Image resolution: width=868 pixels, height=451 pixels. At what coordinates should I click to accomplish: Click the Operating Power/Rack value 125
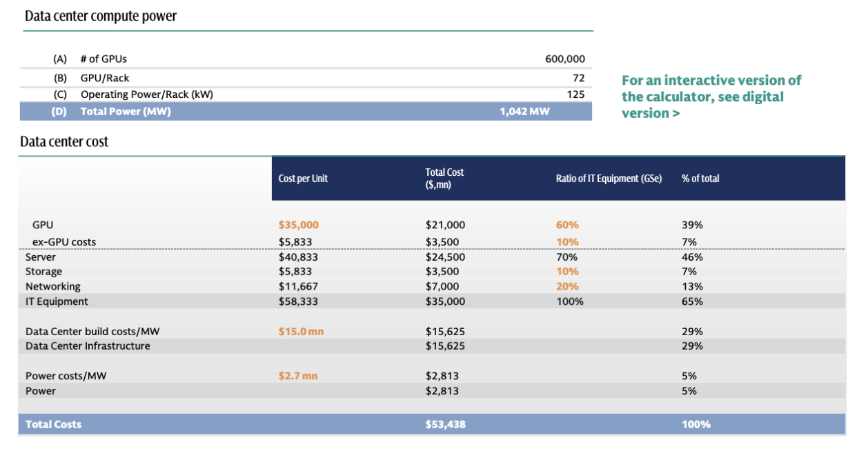point(575,94)
